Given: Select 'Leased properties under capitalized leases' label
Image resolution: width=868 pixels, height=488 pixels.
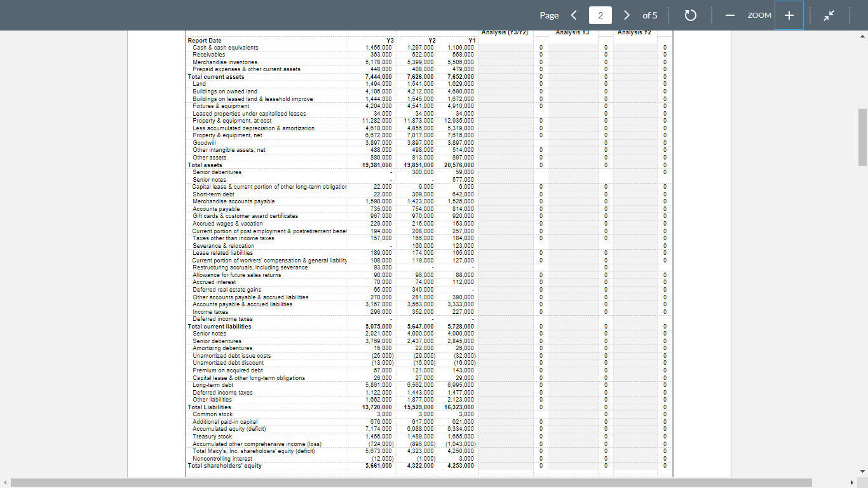Looking at the screenshot, I should tap(249, 114).
